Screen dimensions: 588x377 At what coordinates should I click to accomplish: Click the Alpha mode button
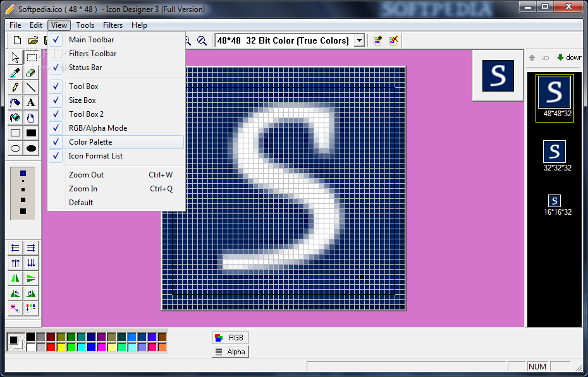230,352
